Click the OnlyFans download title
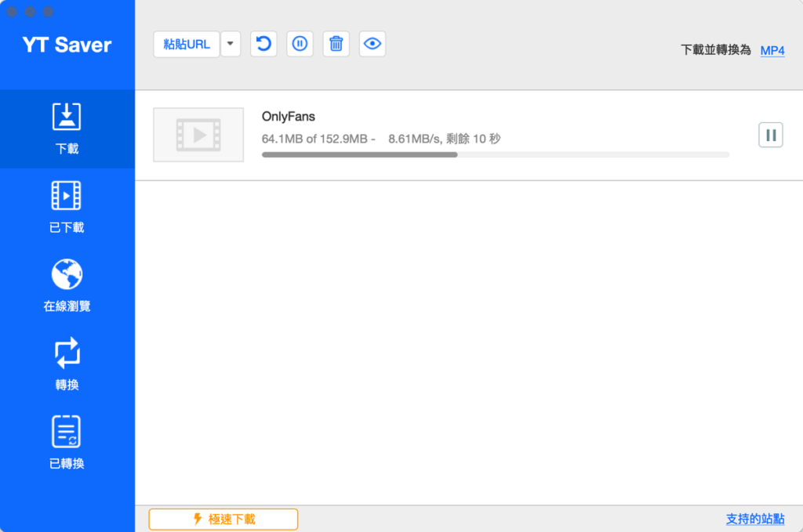Image resolution: width=803 pixels, height=532 pixels. click(289, 117)
